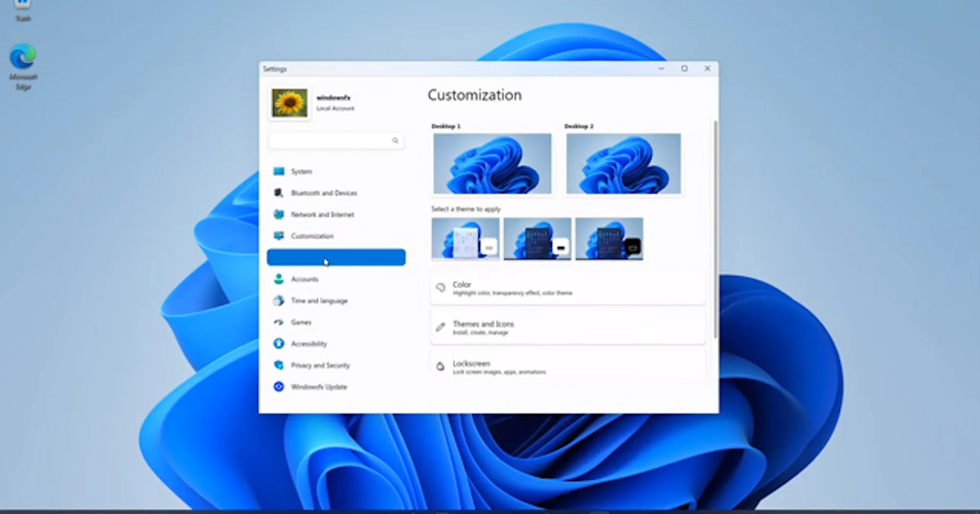Open Accounts settings
The height and width of the screenshot is (514, 980).
(336, 279)
